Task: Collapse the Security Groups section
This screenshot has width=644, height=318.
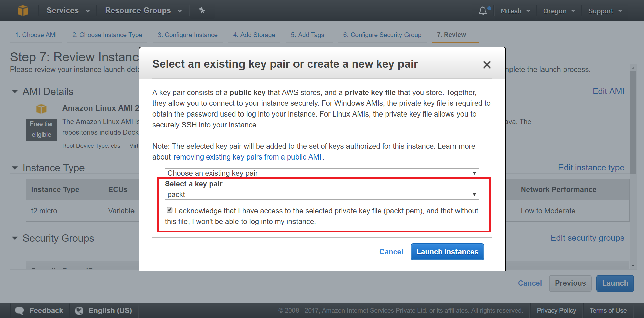Action: [15, 238]
